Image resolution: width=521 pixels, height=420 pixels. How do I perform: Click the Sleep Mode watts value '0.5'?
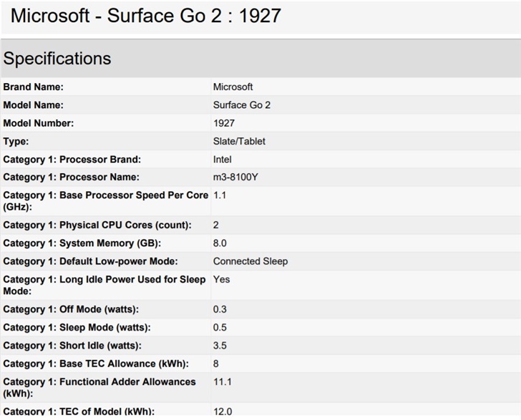[x=220, y=328]
